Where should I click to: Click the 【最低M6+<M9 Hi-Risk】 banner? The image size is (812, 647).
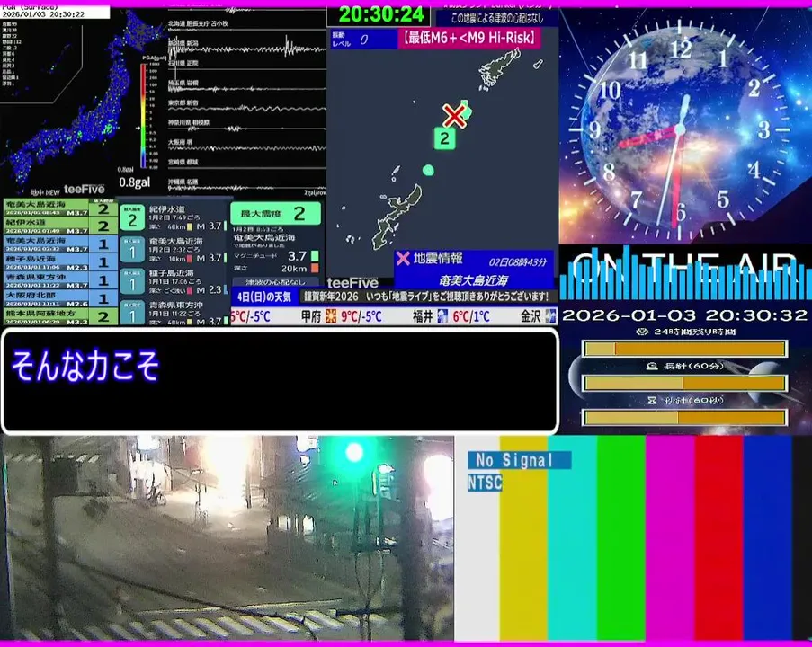[469, 38]
